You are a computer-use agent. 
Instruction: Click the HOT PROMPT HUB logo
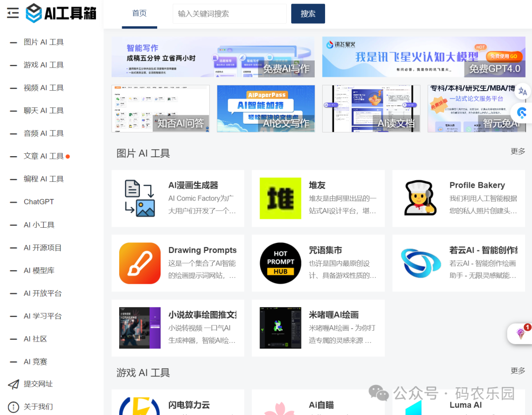[280, 263]
